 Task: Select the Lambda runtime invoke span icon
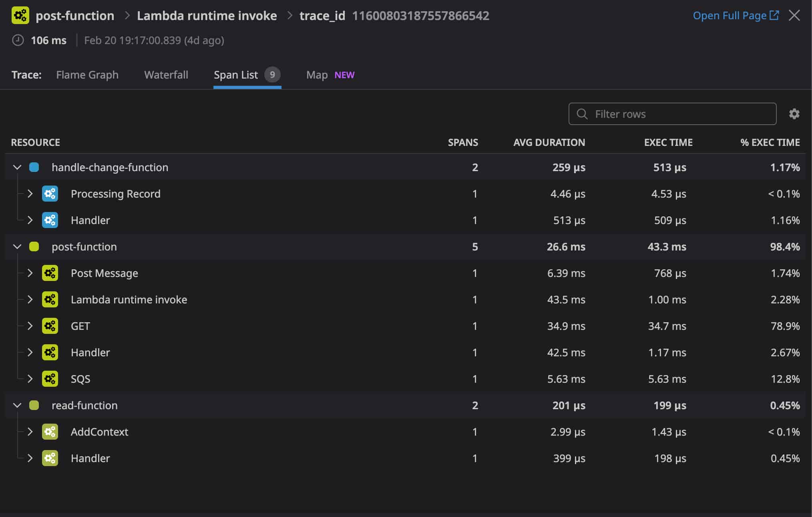pyautogui.click(x=50, y=299)
